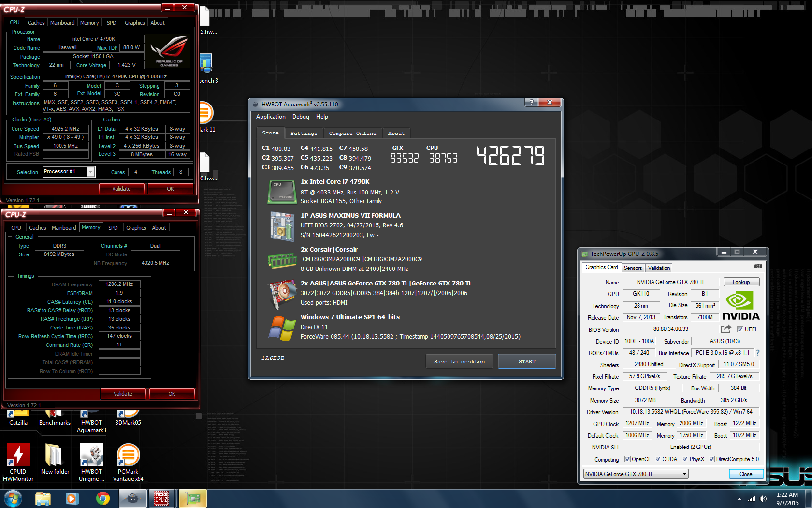Toggle the UEFI checkbox in GPU-Z
The height and width of the screenshot is (508, 812).
pos(740,329)
